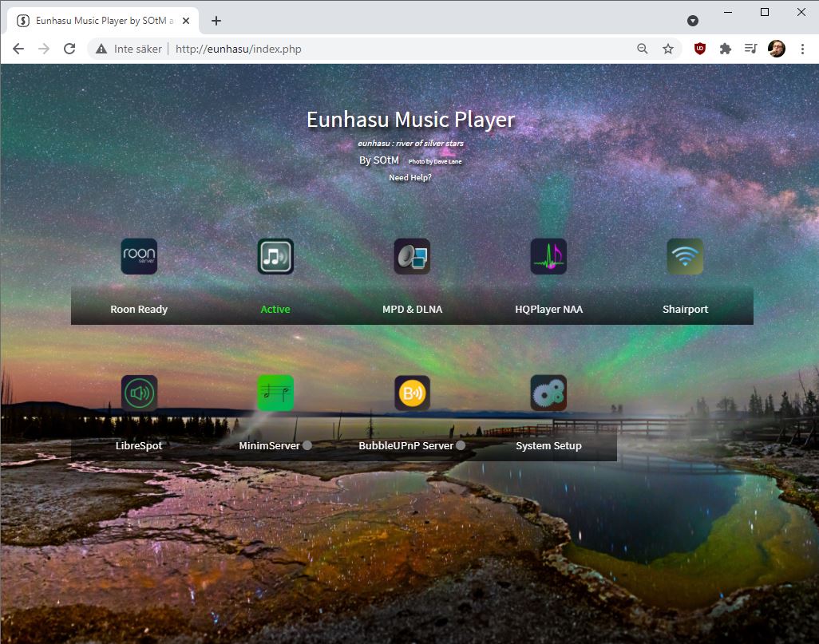Click the HQPlayer NAA label
This screenshot has width=819, height=644.
(548, 309)
